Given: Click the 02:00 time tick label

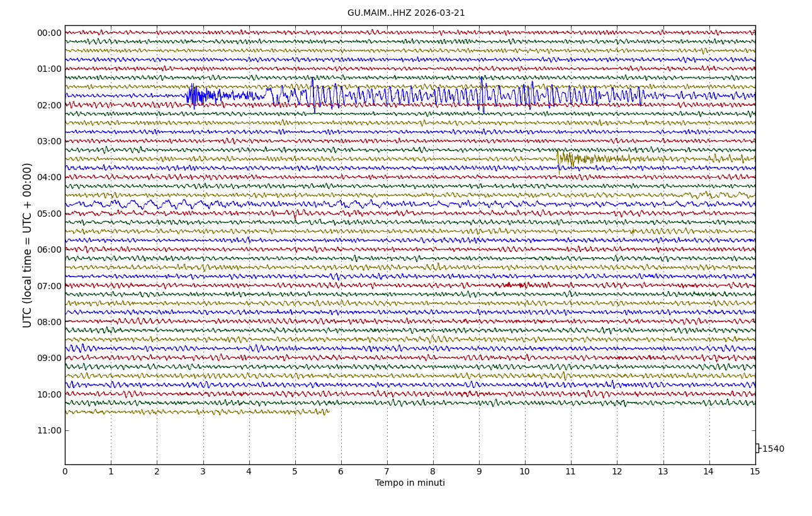Looking at the screenshot, I should click(49, 105).
